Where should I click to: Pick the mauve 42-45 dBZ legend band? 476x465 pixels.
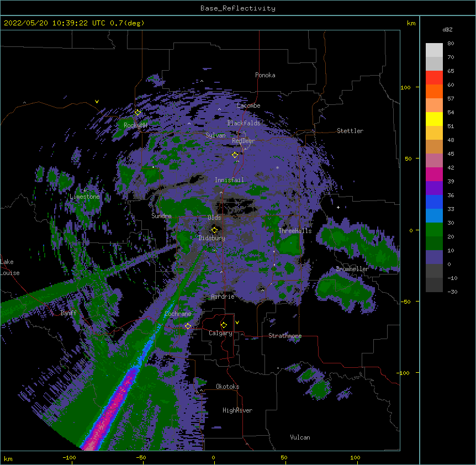click(434, 161)
